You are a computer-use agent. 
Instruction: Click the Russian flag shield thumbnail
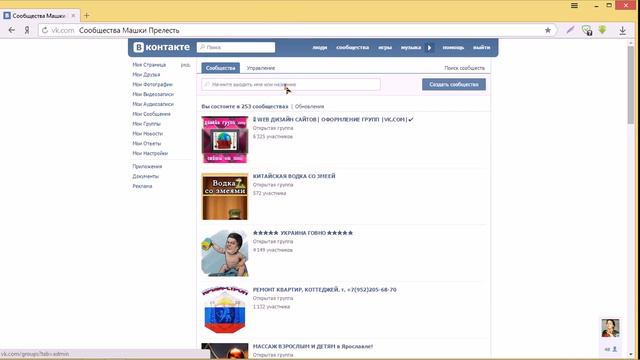(x=224, y=310)
